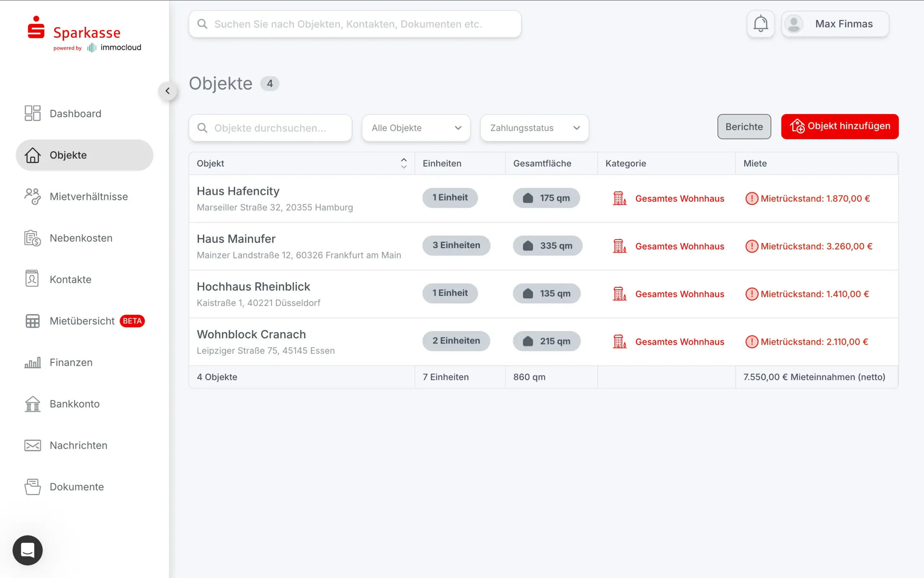
Task: Open the Zahlungsstatus filter dropdown
Action: (534, 128)
